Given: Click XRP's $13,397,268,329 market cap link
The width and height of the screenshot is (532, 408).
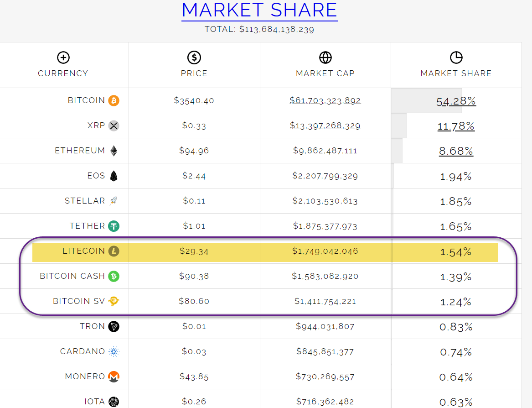Looking at the screenshot, I should pos(325,126).
